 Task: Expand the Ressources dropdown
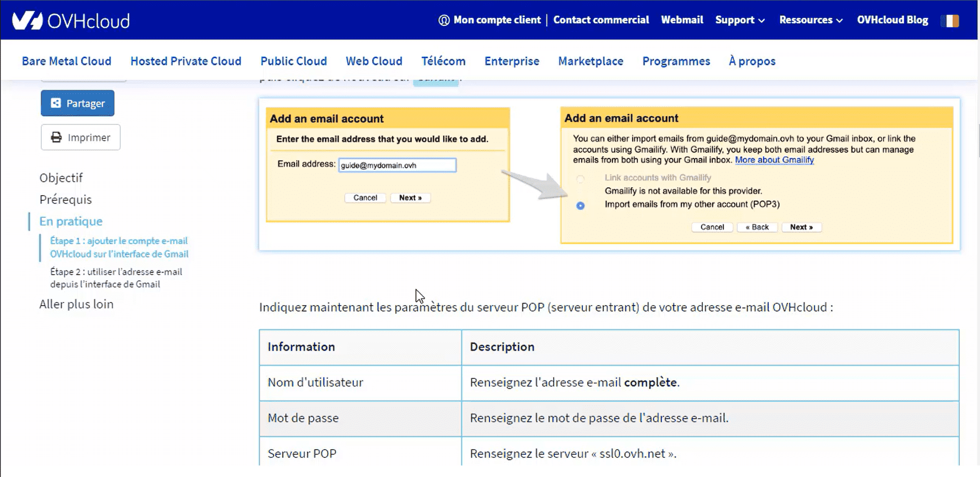811,20
